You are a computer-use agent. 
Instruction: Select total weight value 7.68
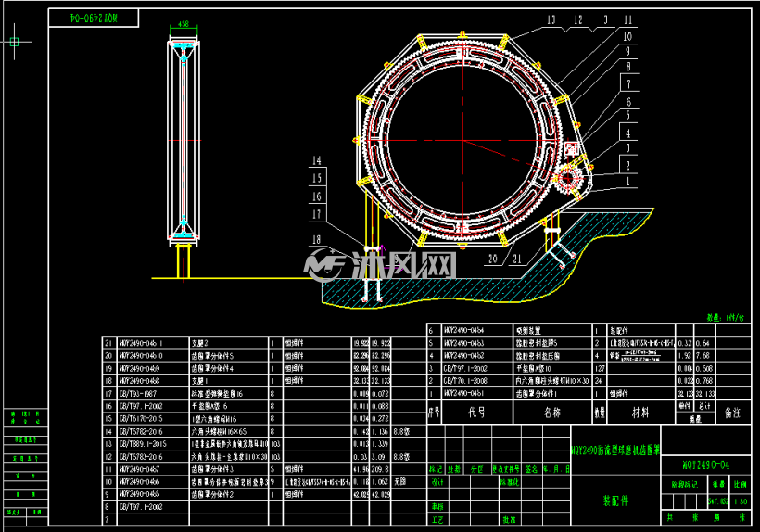[x=703, y=356]
